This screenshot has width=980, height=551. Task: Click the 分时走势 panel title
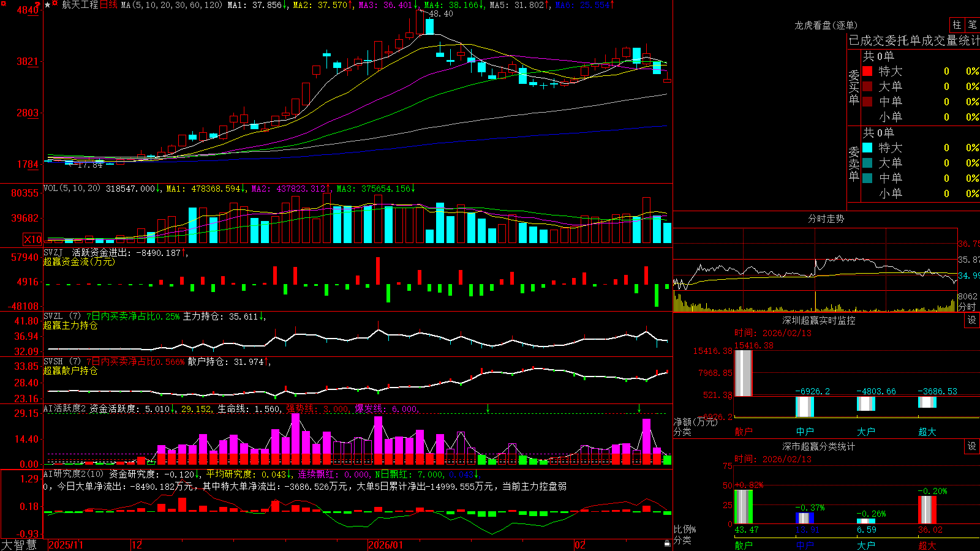pos(826,219)
